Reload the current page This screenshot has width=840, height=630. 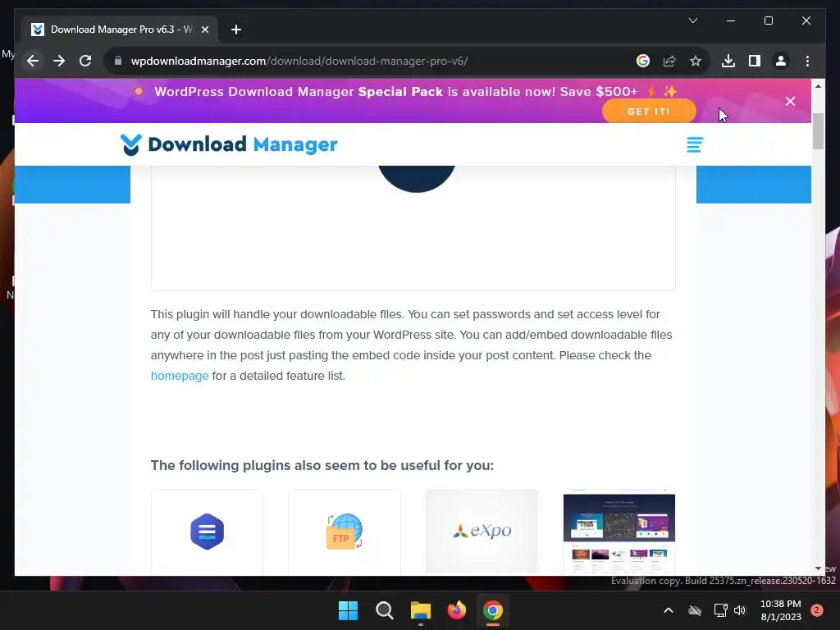tap(85, 61)
